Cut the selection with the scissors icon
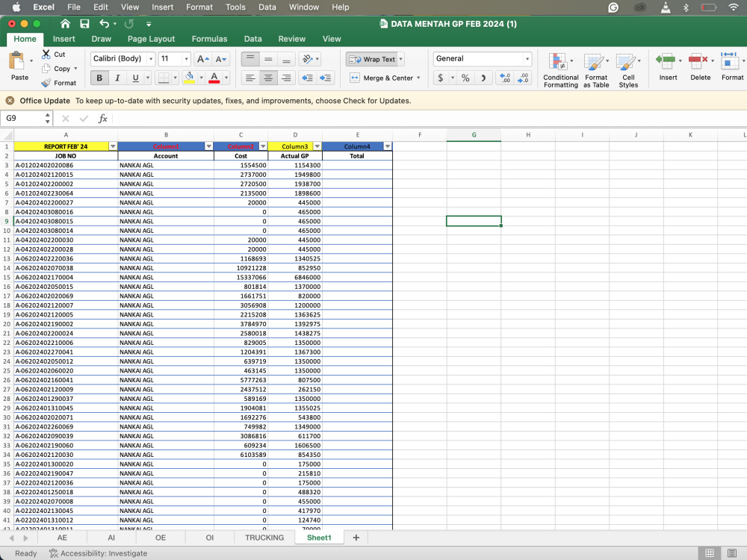747x560 pixels. 46,55
